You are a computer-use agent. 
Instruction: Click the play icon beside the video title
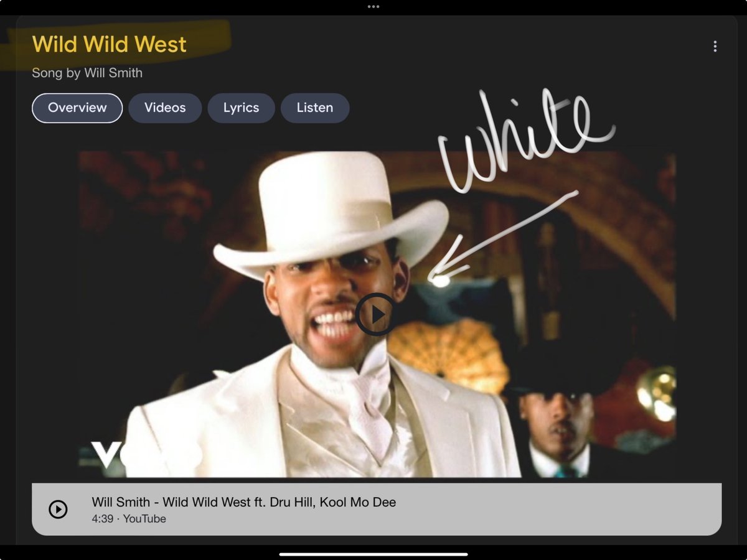pos(58,509)
